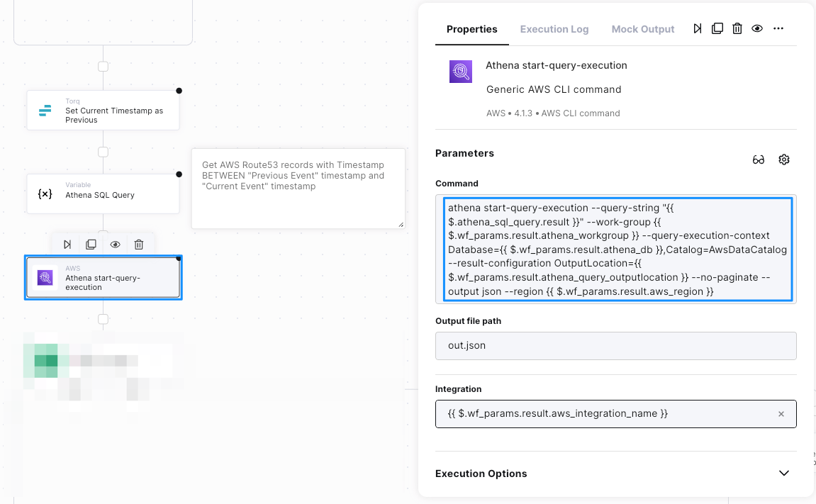Open the ellipsis more-options icon
Image resolution: width=816 pixels, height=504 pixels.
[778, 28]
